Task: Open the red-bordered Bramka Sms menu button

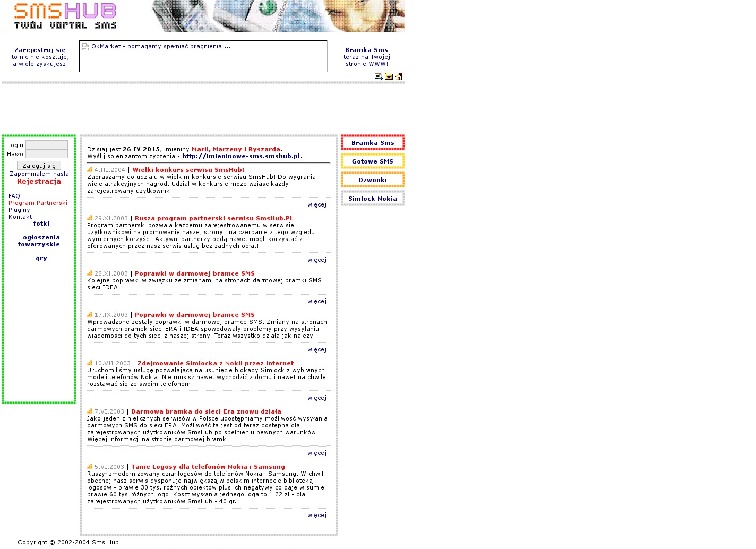Action: click(373, 143)
